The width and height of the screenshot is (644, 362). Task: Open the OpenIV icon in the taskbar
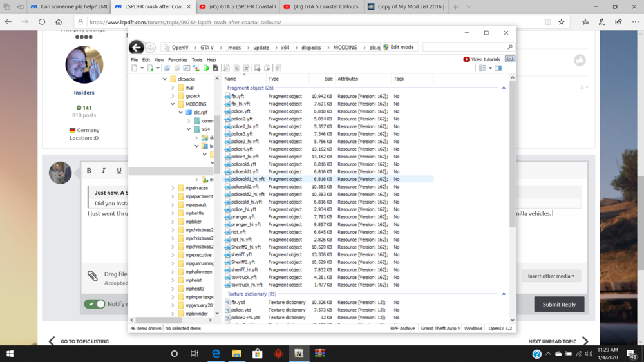tap(299, 354)
